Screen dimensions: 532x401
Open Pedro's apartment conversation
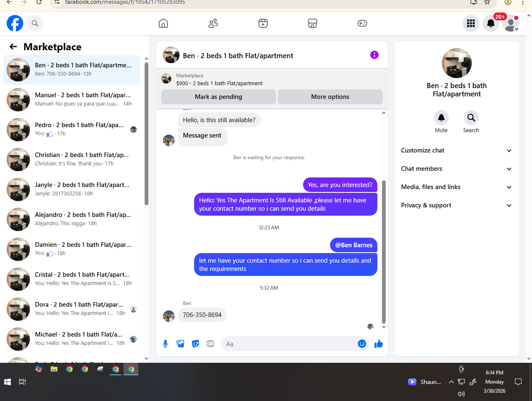tap(71, 129)
